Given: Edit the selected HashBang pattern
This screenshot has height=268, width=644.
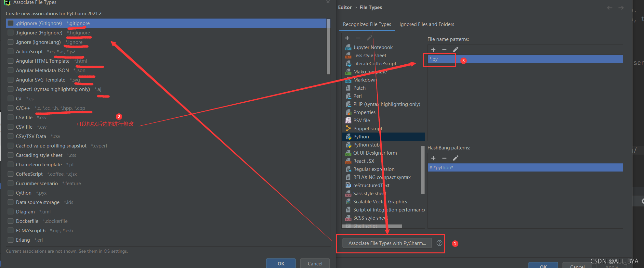Looking at the screenshot, I should 455,158.
